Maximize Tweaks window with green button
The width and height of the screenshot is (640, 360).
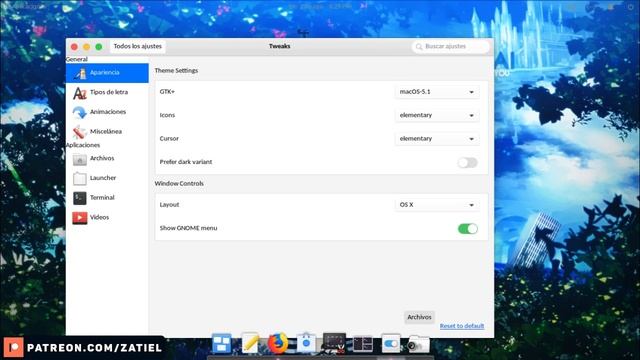point(99,47)
